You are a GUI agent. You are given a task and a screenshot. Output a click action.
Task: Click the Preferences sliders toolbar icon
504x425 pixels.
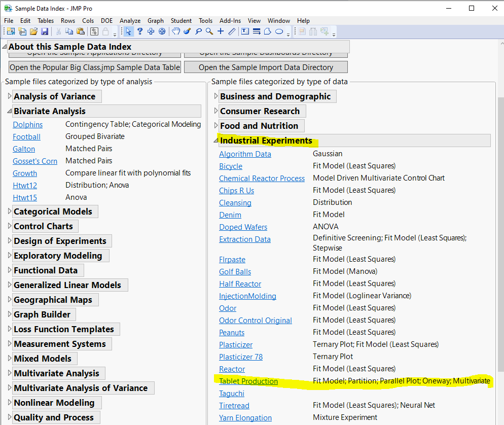[94, 31]
